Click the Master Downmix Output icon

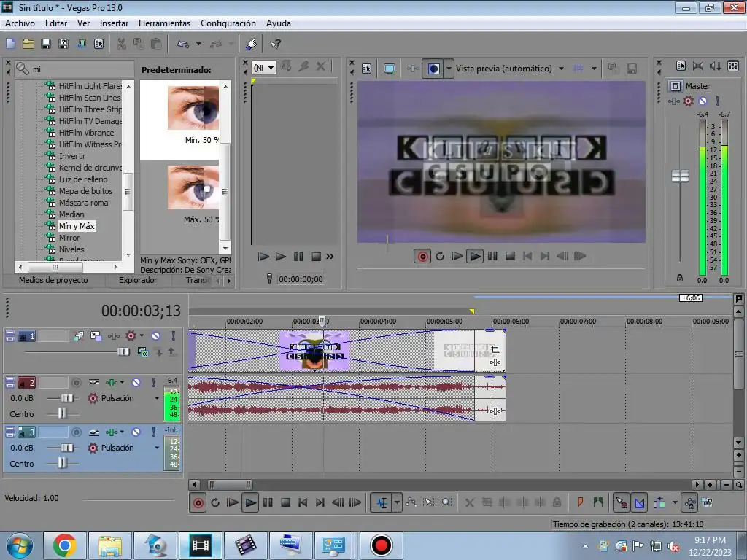(698, 66)
